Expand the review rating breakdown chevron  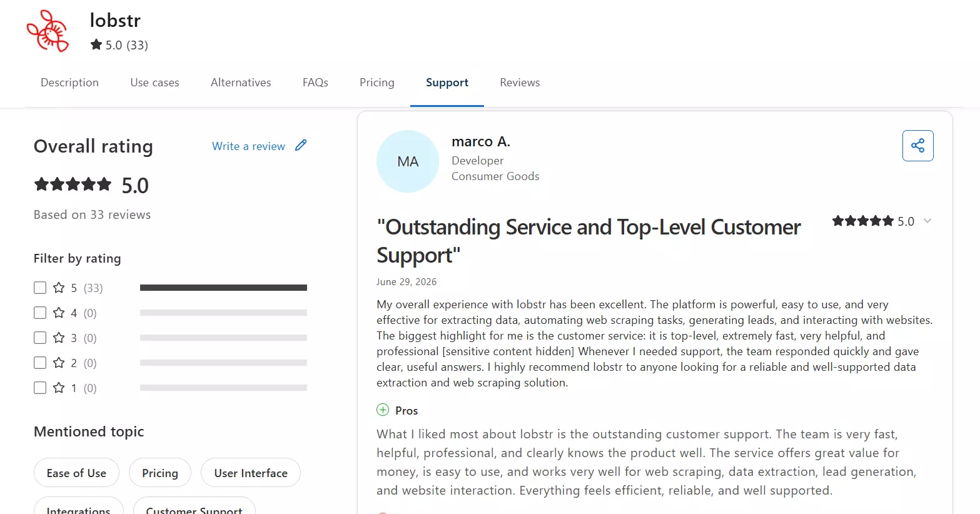click(927, 221)
